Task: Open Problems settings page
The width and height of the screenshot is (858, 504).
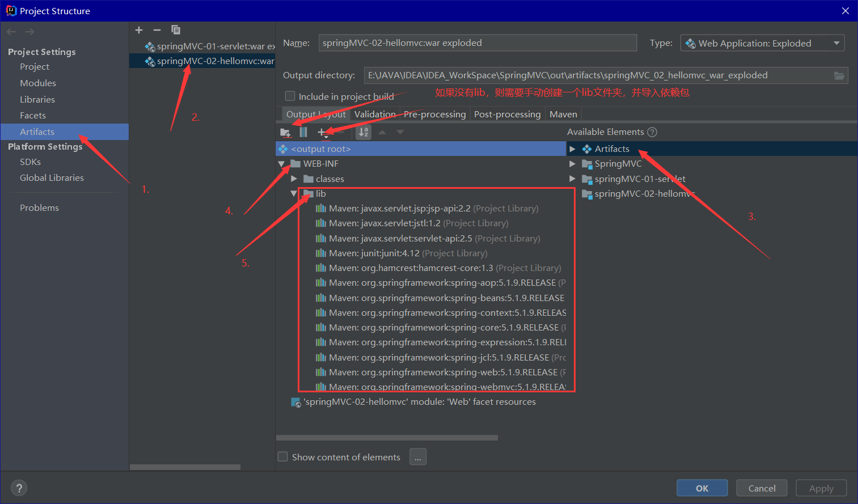Action: click(x=39, y=208)
